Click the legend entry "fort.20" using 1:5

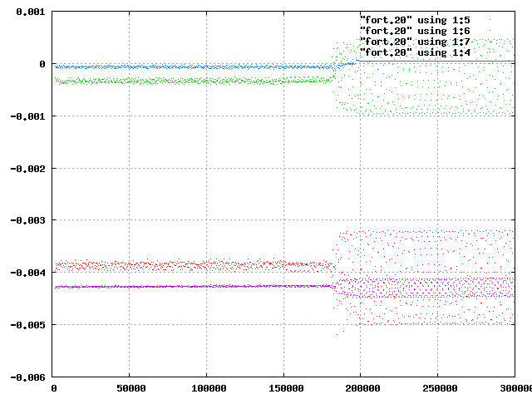(x=415, y=20)
